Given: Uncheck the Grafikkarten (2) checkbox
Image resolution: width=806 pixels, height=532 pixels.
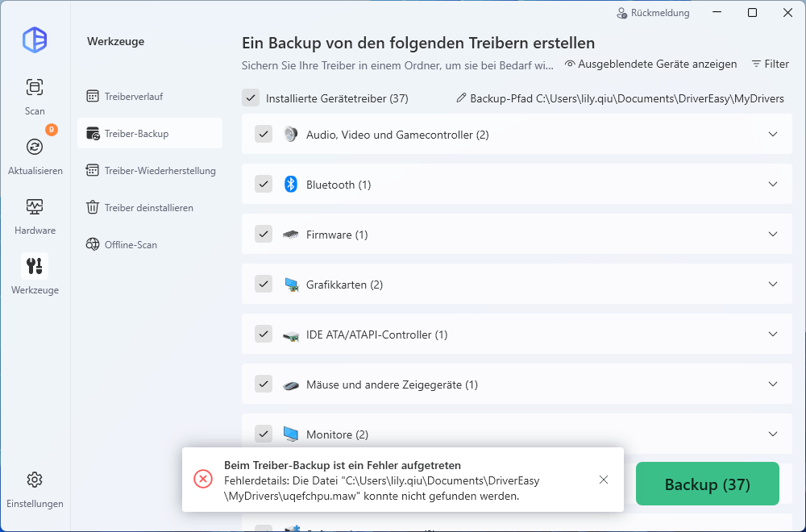Looking at the screenshot, I should point(264,285).
